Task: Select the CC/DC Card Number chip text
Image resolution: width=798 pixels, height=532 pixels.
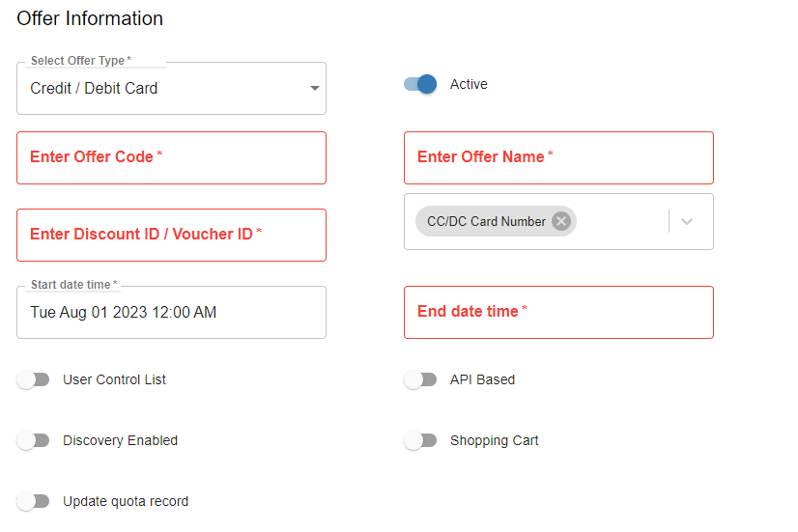Action: [486, 221]
